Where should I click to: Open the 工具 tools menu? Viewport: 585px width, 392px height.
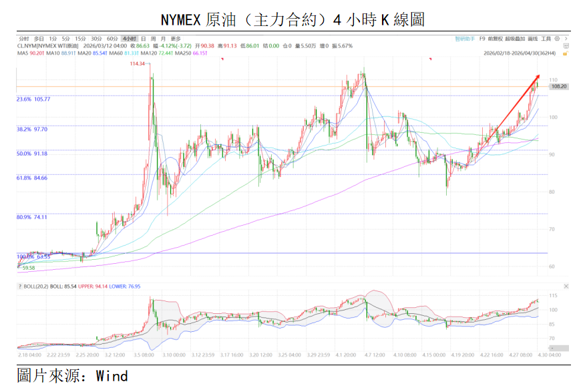546,39
